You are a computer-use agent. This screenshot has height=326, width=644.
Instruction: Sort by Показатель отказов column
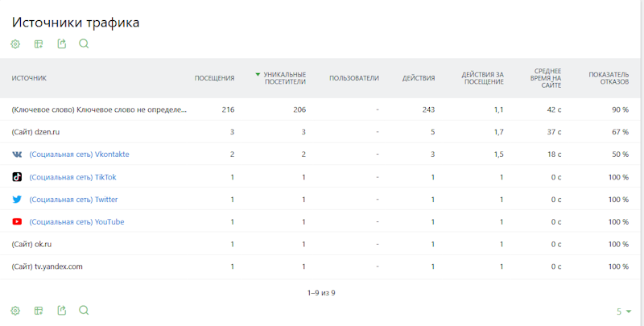(x=609, y=78)
